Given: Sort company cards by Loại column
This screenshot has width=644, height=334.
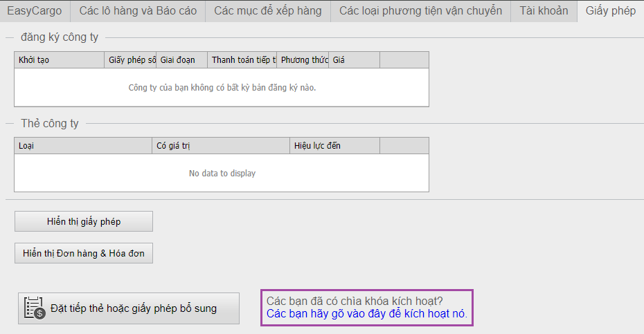Looking at the screenshot, I should (83, 146).
